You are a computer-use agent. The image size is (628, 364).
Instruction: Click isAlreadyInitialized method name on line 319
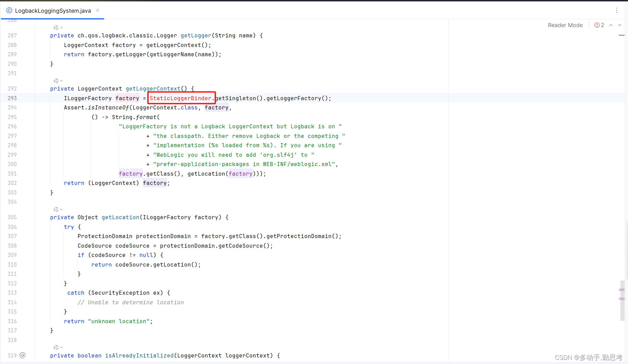pyautogui.click(x=139, y=355)
